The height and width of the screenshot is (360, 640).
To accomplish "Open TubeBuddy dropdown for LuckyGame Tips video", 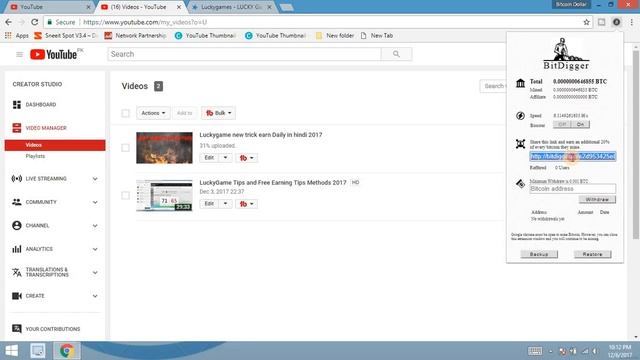I will pos(247,204).
